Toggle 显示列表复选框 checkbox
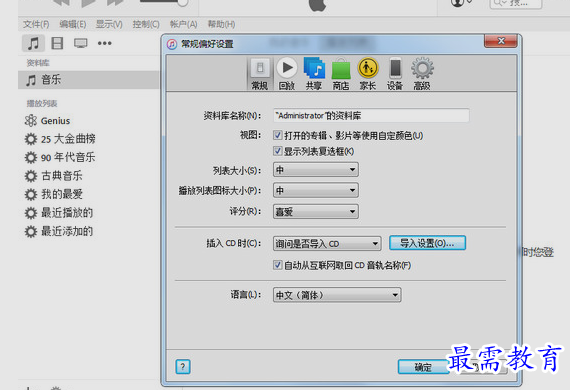570x390 pixels. point(277,151)
